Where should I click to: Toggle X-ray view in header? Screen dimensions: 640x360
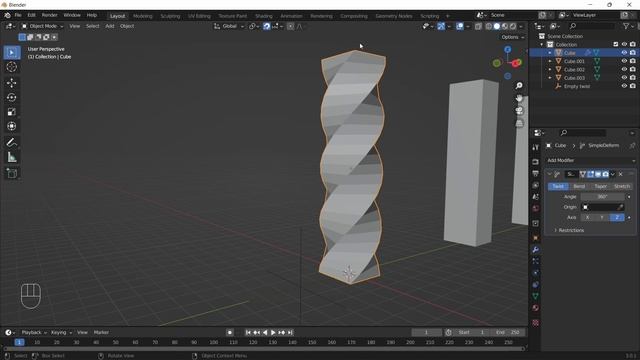[x=478, y=26]
